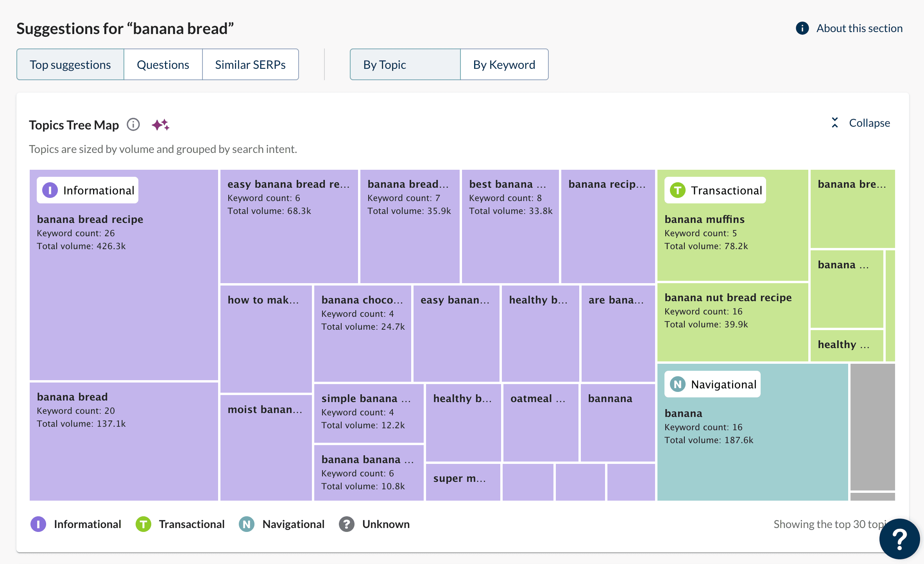Click the gray Unknown intent tile
Screen dimensions: 924x564
click(x=872, y=426)
